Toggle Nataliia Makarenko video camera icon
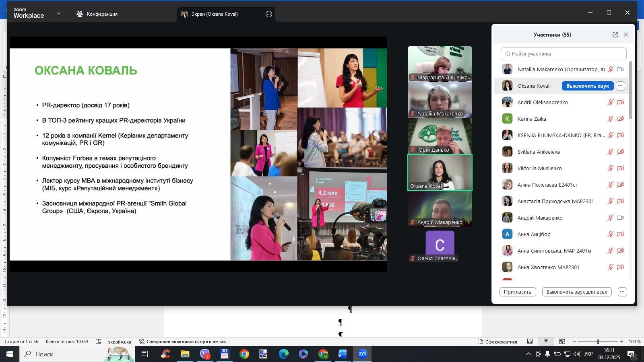Viewport: 644px width, 362px height. click(620, 69)
